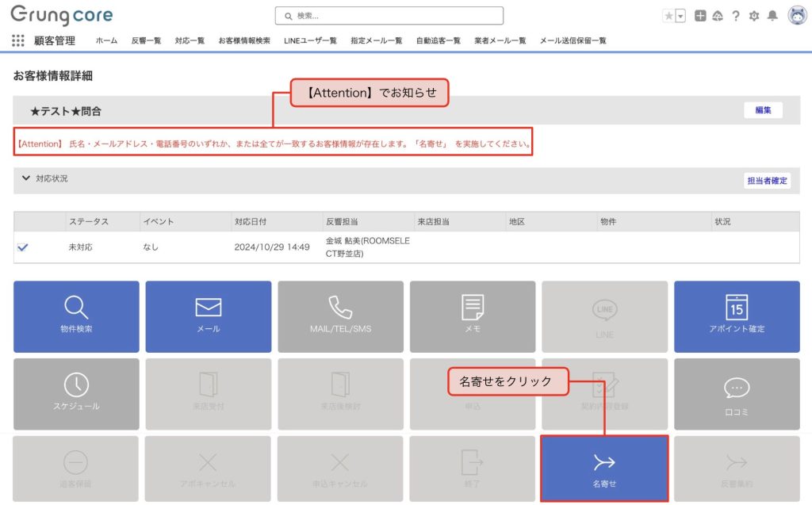Go to the お客様情報検索 tab
This screenshot has height=505, width=812.
[x=244, y=40]
